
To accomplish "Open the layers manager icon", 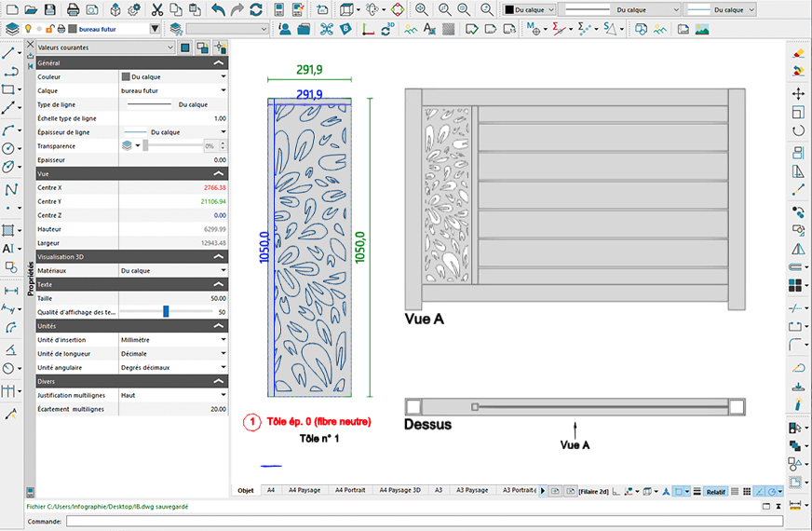I will click(12, 29).
